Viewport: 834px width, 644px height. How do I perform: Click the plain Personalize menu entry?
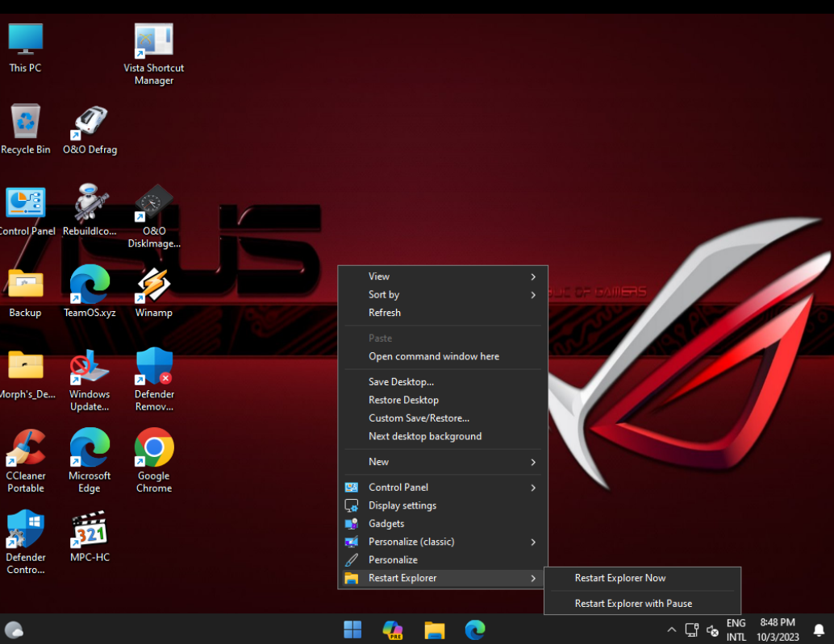(443, 559)
